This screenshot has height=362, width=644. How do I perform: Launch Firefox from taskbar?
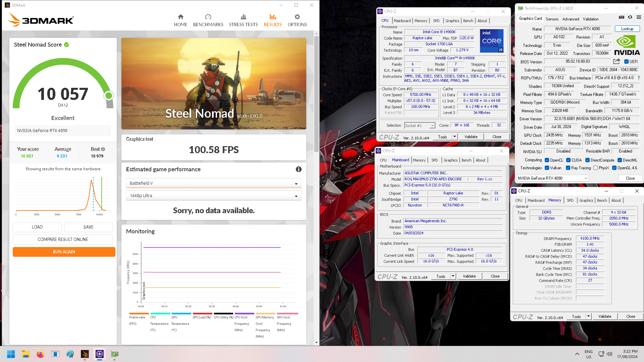(40, 354)
